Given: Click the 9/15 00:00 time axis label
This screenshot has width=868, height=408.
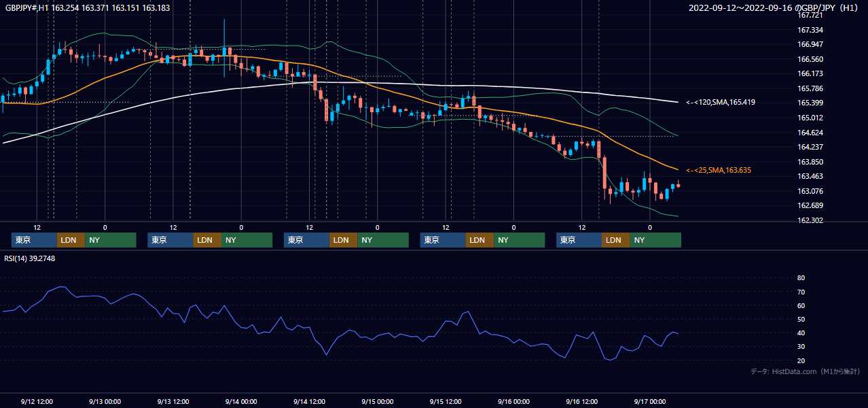Looking at the screenshot, I should 377,401.
